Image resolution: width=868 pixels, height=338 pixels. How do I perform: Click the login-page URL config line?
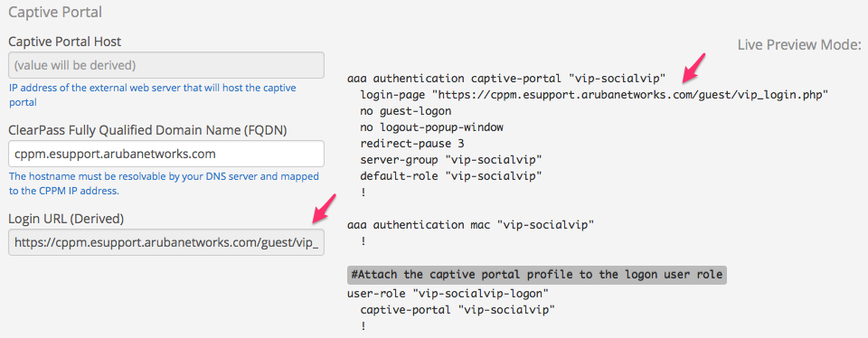click(x=594, y=95)
